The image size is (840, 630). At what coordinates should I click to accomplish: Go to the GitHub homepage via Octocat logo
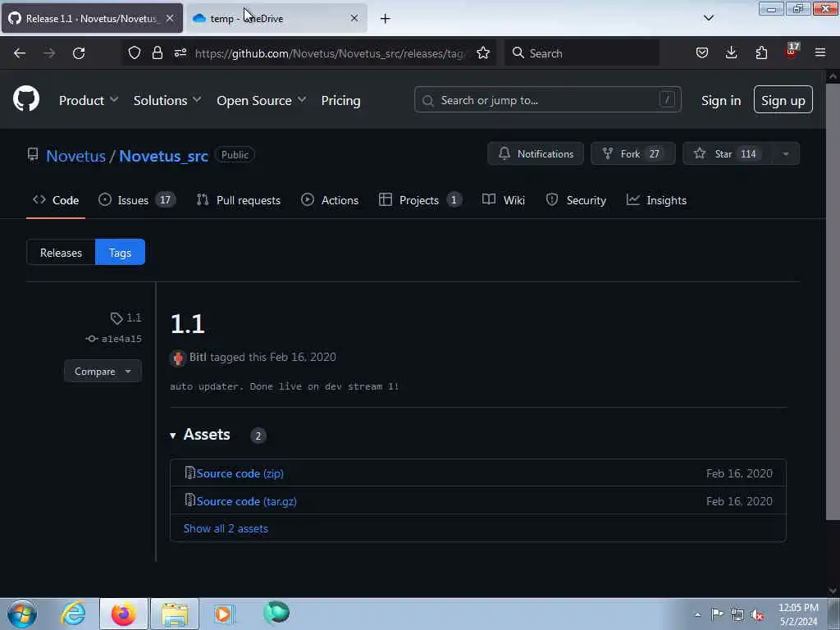(26, 99)
